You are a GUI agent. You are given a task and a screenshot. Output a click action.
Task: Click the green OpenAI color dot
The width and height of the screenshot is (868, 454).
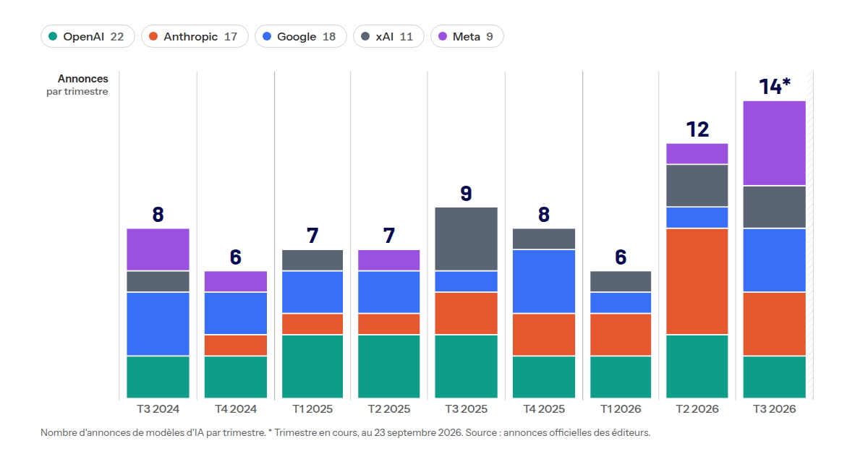point(53,36)
